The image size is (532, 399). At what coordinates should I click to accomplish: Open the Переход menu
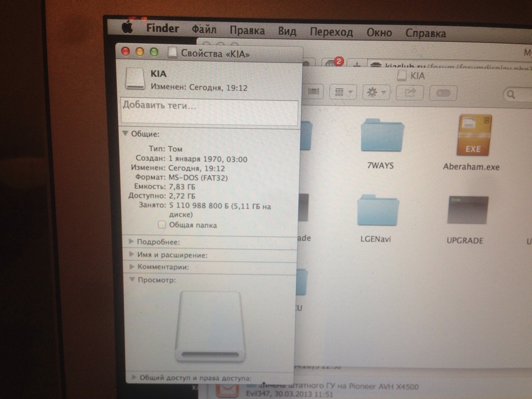click(331, 32)
